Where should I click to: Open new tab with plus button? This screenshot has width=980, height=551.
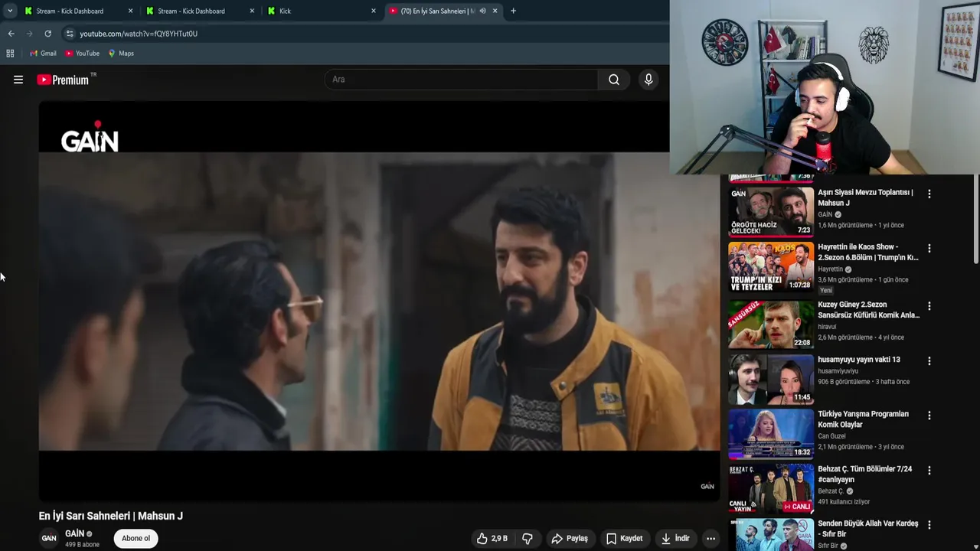pos(513,11)
